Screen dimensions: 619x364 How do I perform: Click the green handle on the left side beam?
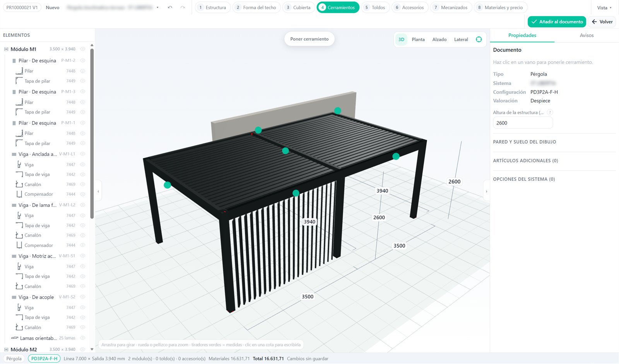coord(167,185)
